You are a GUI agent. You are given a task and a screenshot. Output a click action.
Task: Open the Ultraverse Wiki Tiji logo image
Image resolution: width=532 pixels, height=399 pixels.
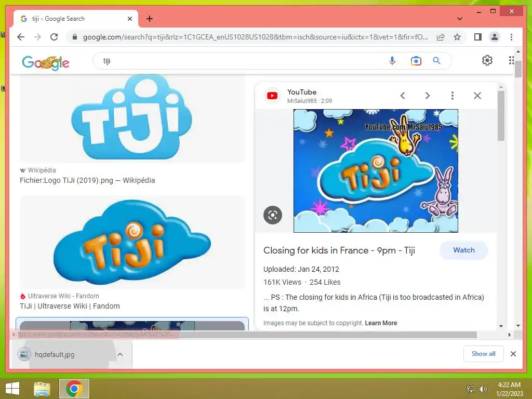[132, 242]
